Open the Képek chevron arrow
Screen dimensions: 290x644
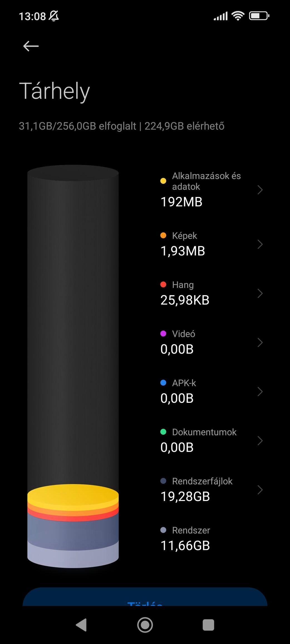coord(260,244)
